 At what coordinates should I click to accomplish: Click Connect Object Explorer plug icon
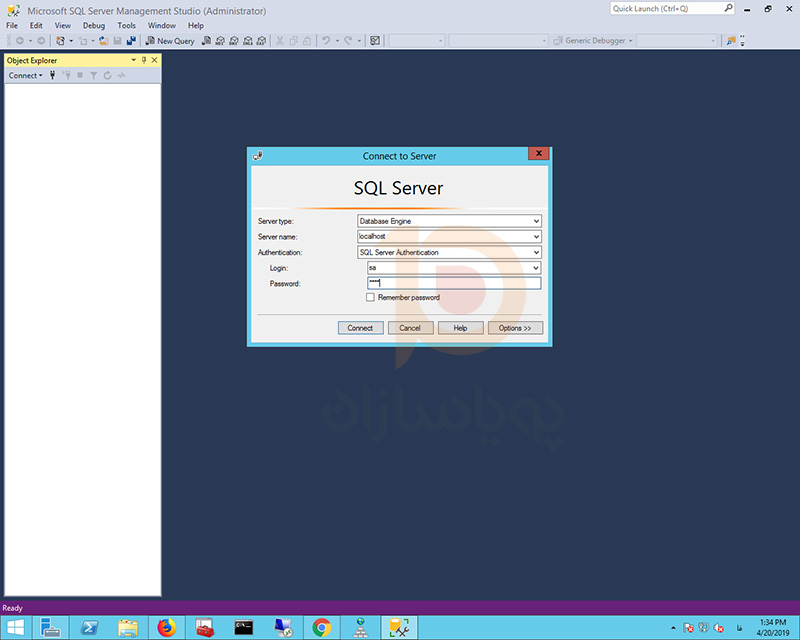pos(53,75)
